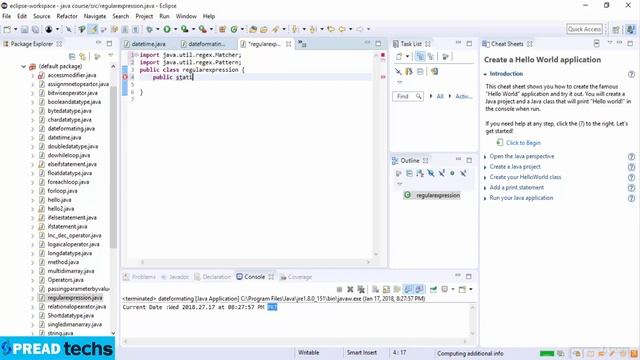
Task: Click the Debug bug toolbar icon
Action: [x=149, y=29]
